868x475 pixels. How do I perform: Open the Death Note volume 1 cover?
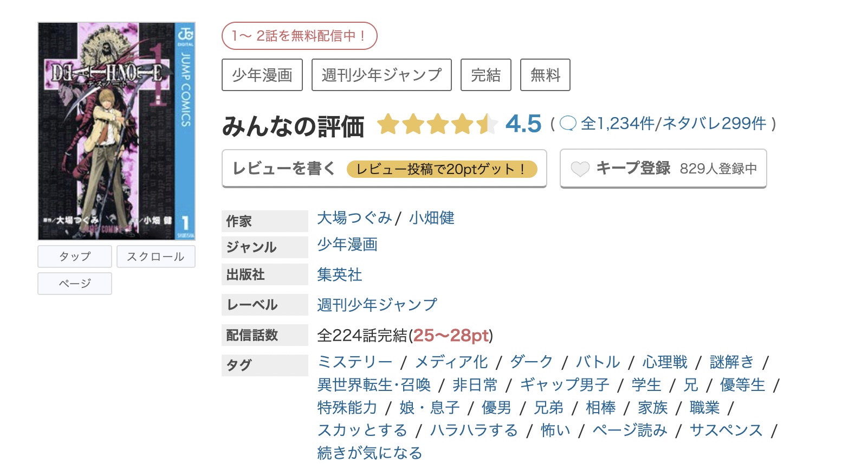(116, 131)
